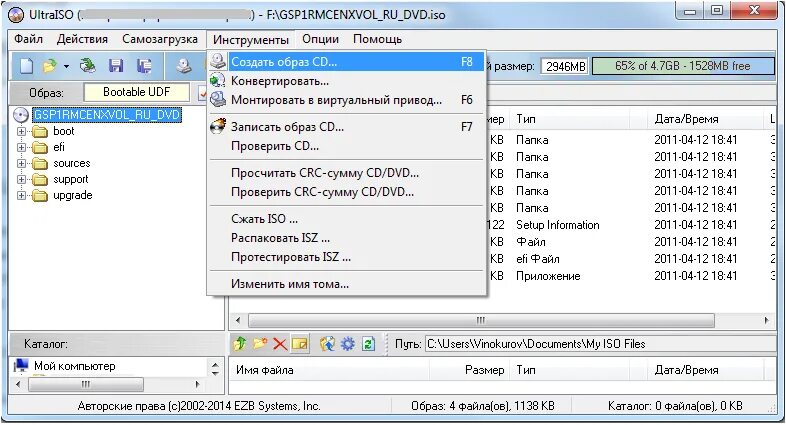Click the Bootable UDF image type button
The image size is (786, 425).
(x=136, y=92)
